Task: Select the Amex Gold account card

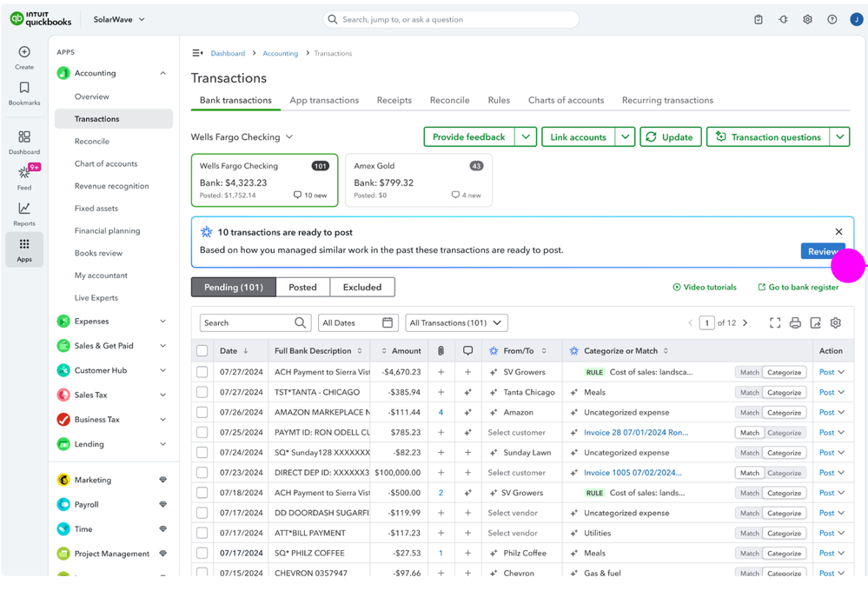Action: point(419,181)
